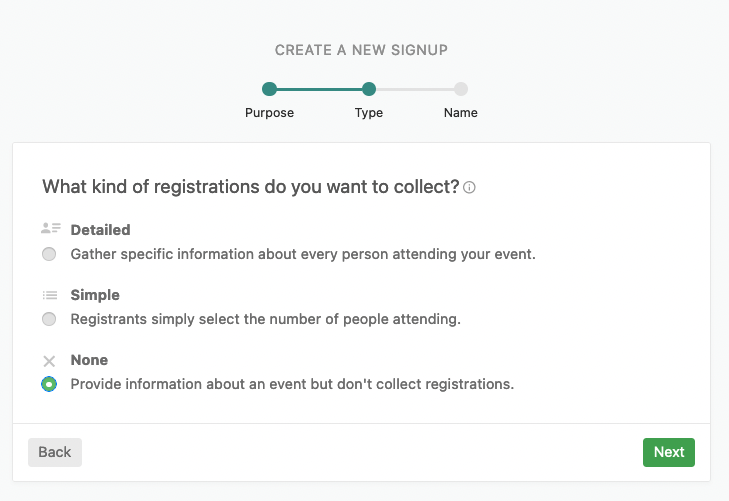Select the Detailed registrations radio button
This screenshot has height=501, width=729.
pyautogui.click(x=49, y=255)
